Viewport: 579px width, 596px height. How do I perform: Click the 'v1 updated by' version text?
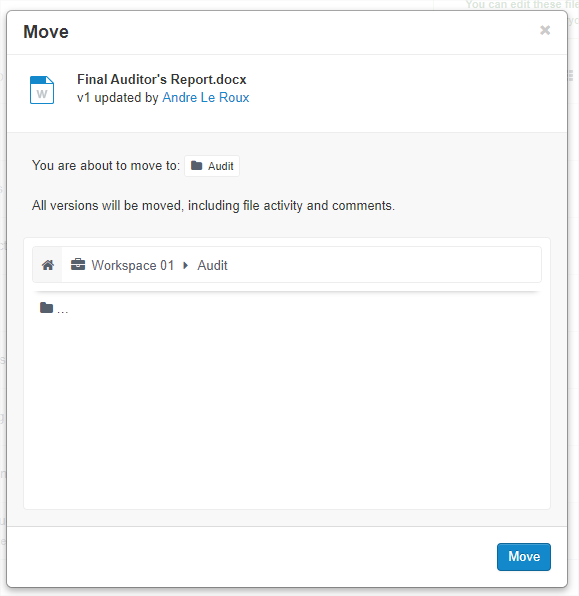pos(117,98)
